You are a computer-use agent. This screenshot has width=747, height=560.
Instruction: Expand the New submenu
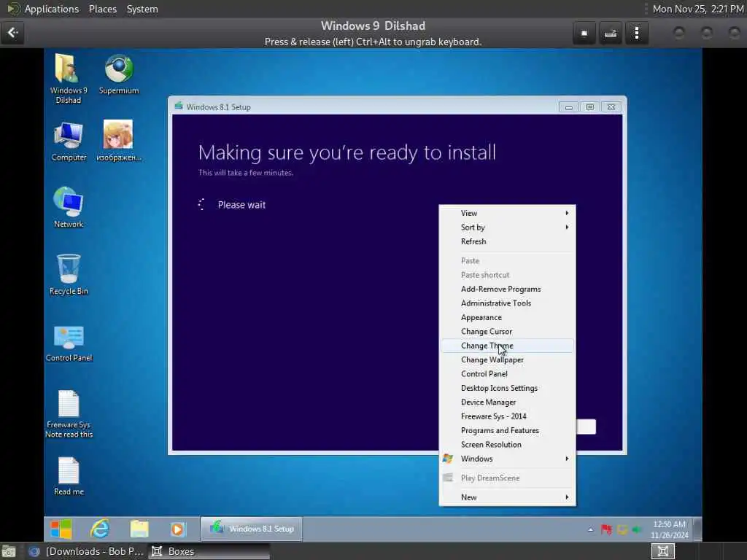click(508, 497)
